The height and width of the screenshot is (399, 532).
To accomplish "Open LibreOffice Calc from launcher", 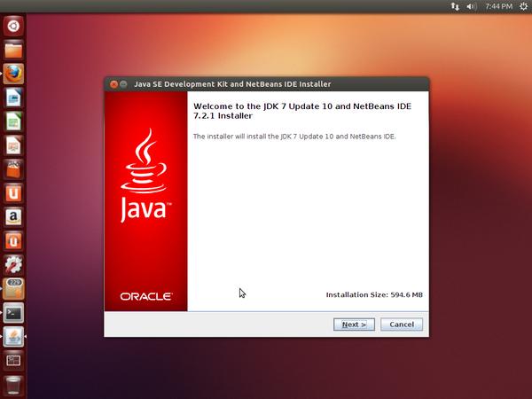I will point(13,121).
